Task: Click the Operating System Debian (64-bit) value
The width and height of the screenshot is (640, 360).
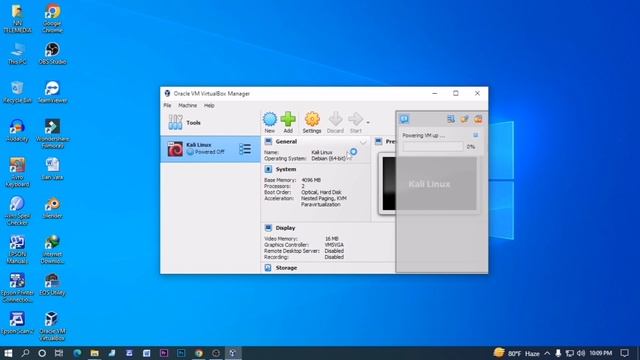Action: tap(329, 158)
